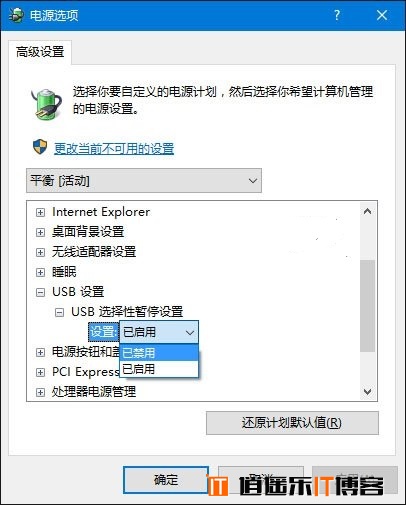The width and height of the screenshot is (406, 505).
Task: Click the scroll down arrow of settings list
Action: tap(368, 391)
